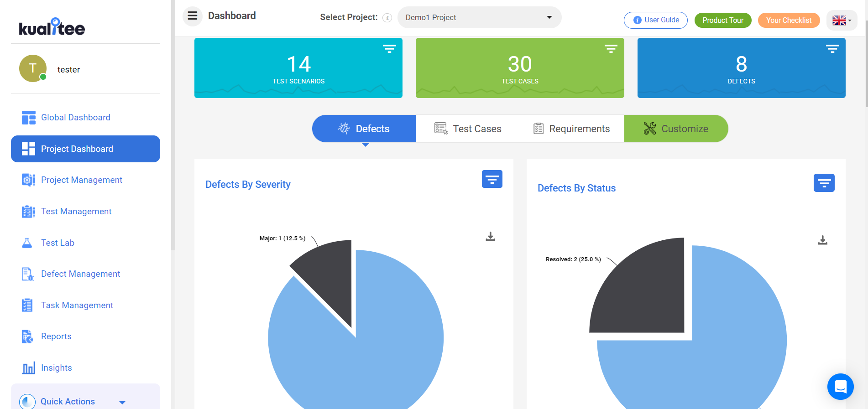Open filter on Test Scenarios card
This screenshot has width=868, height=409.
click(389, 49)
